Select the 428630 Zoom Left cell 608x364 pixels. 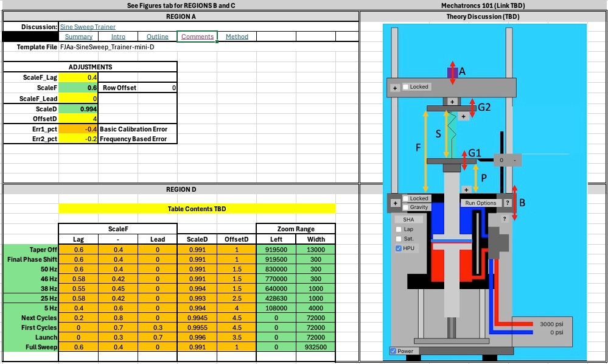276,298
